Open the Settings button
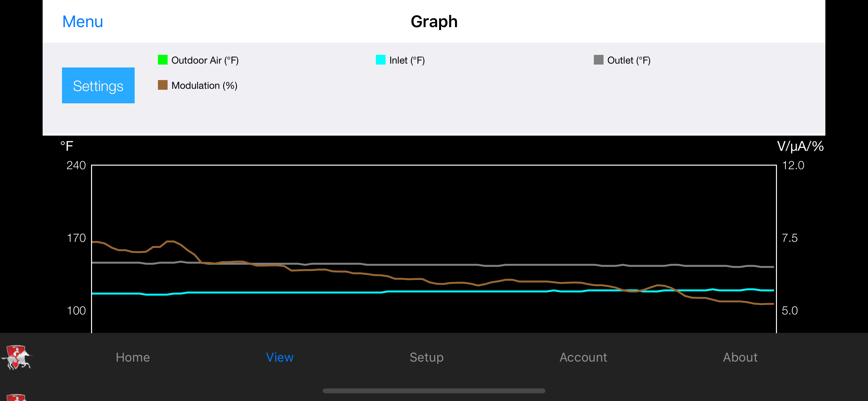The image size is (868, 401). [x=98, y=86]
